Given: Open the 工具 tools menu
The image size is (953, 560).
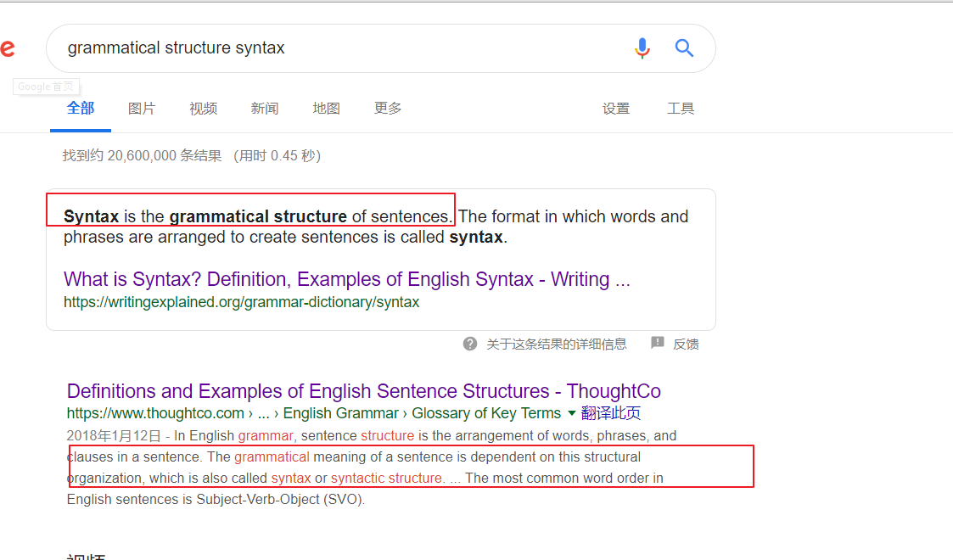Looking at the screenshot, I should point(680,109).
